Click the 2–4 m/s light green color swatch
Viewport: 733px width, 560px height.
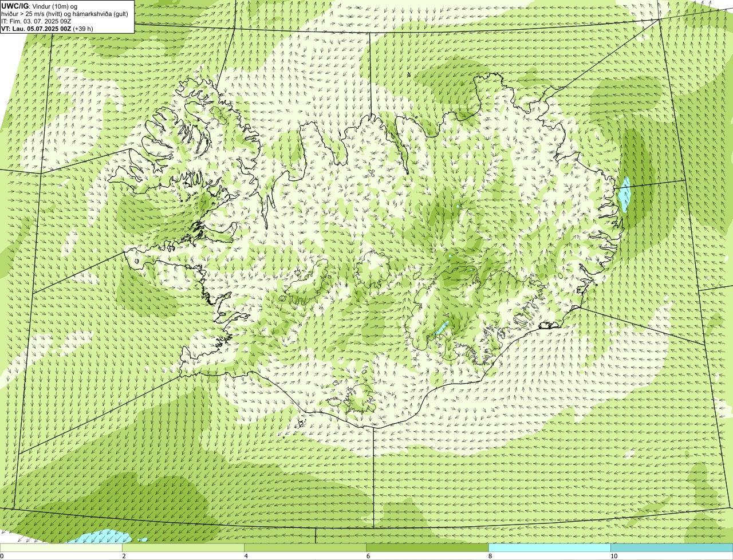point(183,547)
